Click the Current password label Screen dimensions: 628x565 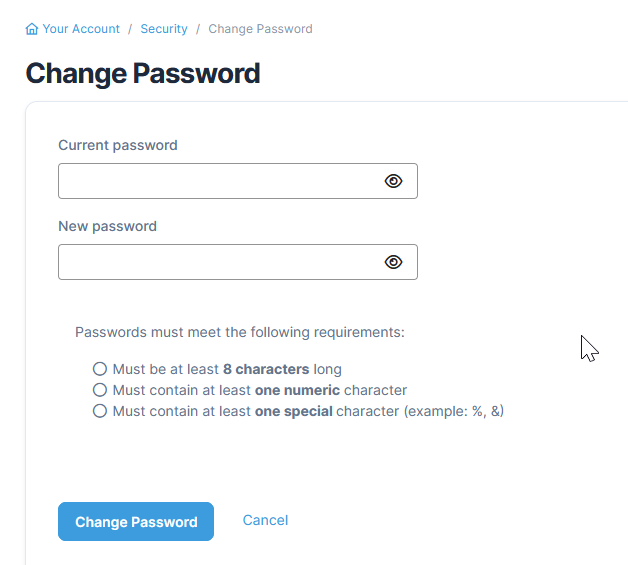coord(118,145)
